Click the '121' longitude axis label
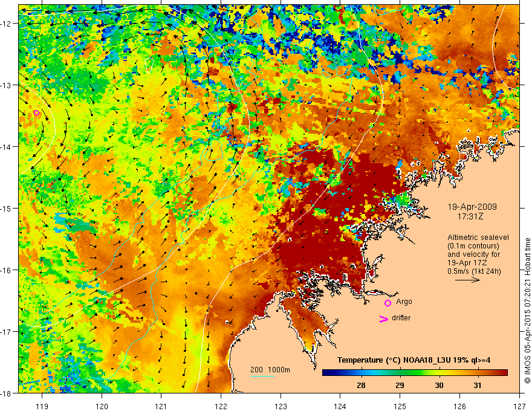532x411 pixels. tap(161, 407)
